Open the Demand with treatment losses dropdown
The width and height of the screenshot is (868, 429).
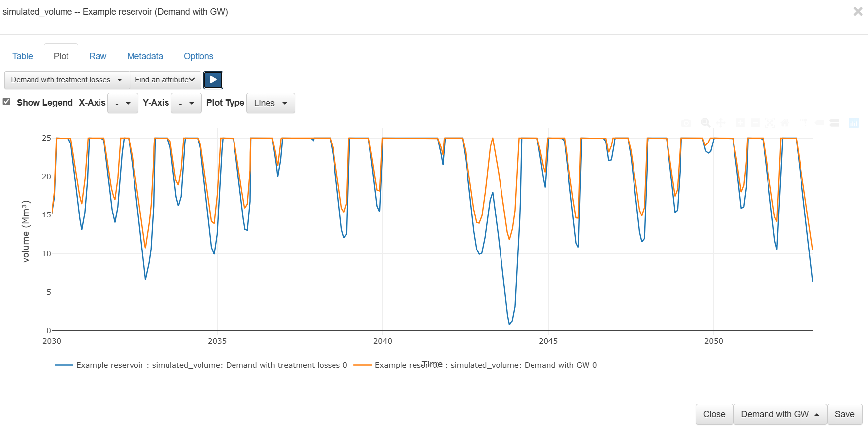[67, 80]
